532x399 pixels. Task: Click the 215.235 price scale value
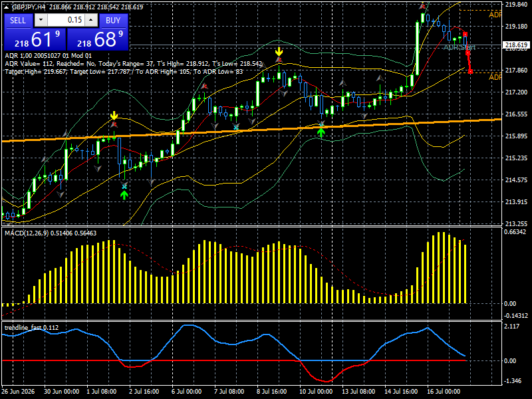[516, 158]
